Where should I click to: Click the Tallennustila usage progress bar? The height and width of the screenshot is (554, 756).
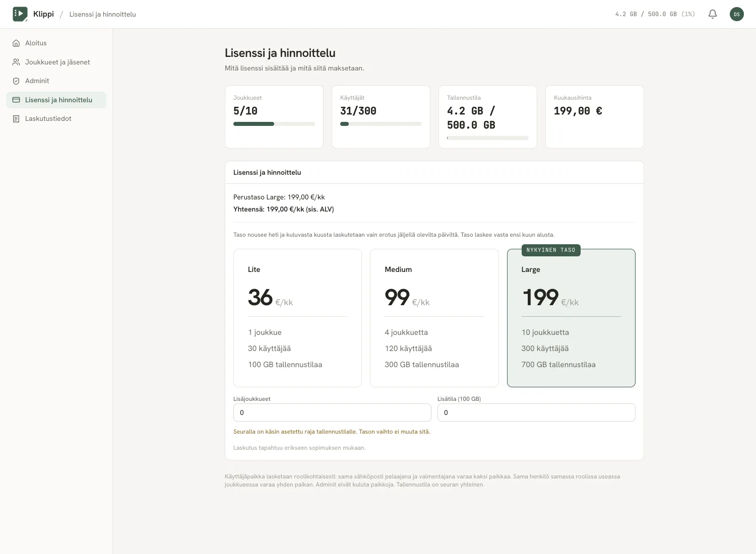point(488,138)
